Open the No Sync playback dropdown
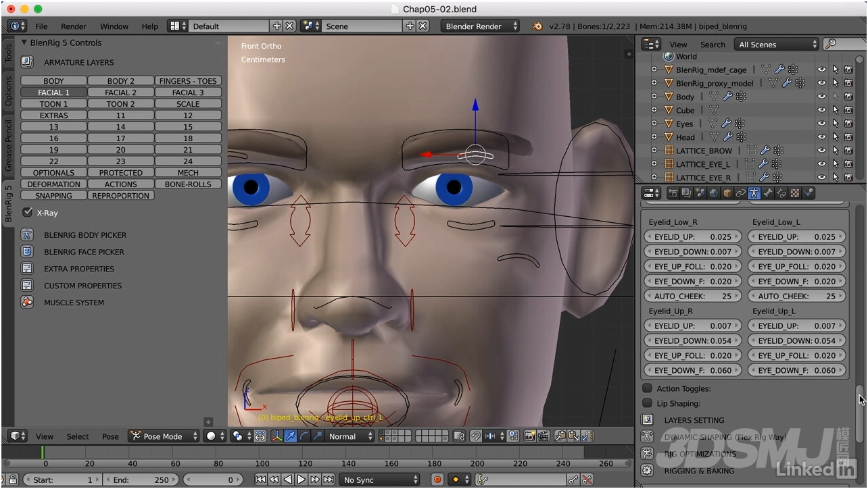 [380, 480]
